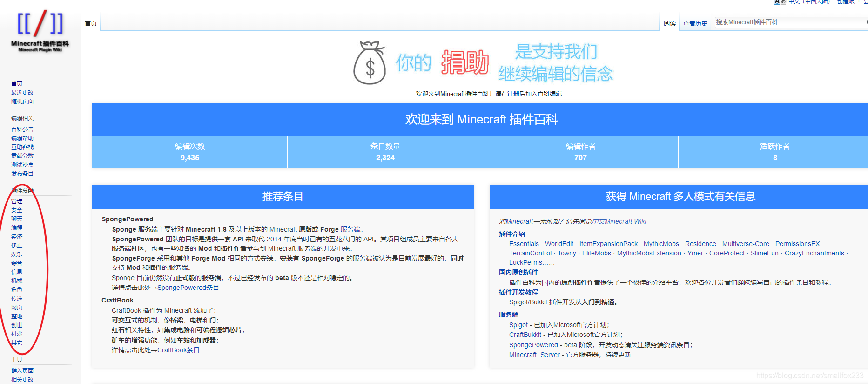Open 最近更改 in the sidebar
The width and height of the screenshot is (868, 384).
point(22,92)
